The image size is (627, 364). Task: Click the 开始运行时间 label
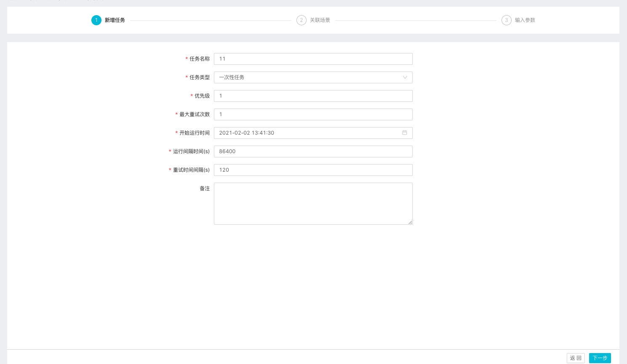click(195, 133)
